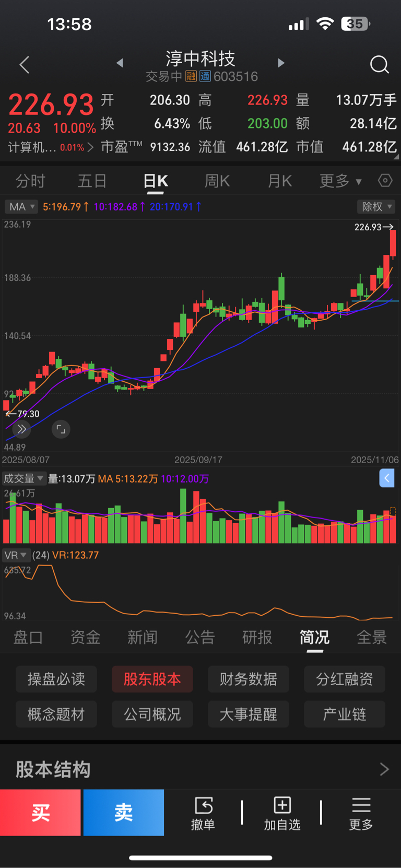Open the 公告 tab
Screen dimensions: 401x868
click(x=200, y=637)
